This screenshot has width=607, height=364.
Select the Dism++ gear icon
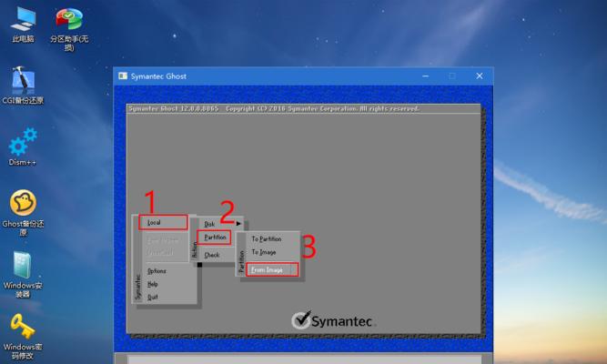pos(23,142)
